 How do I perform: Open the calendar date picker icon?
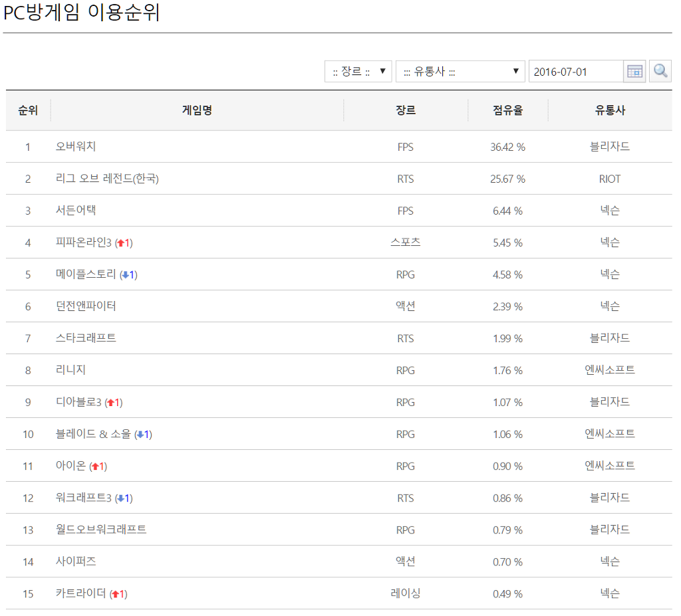(x=634, y=70)
